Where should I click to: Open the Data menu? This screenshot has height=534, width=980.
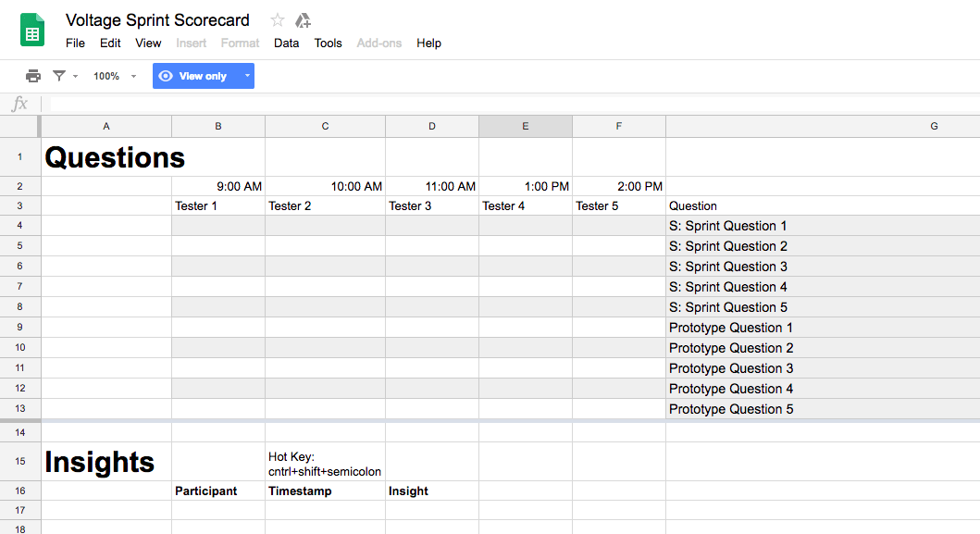286,43
